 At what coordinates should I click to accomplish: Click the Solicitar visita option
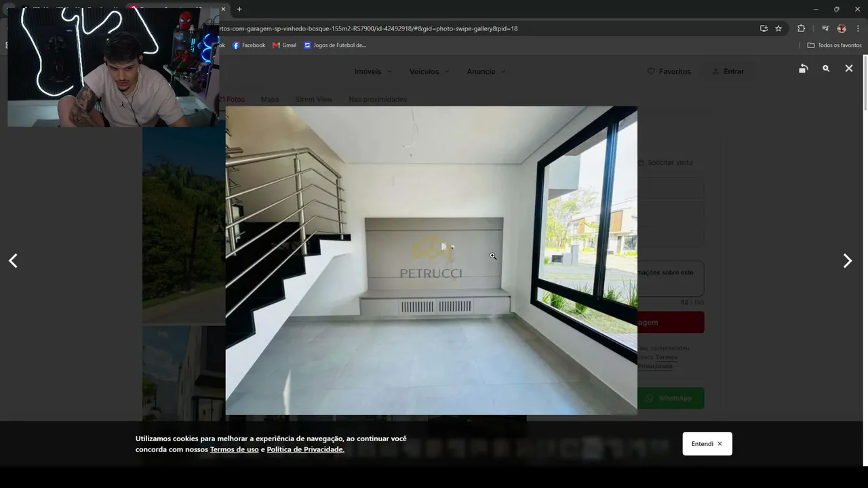665,163
